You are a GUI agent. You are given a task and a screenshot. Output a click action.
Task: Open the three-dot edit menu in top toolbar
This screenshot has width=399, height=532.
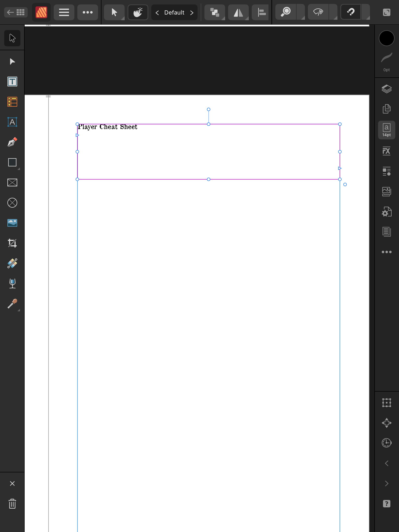pos(88,12)
